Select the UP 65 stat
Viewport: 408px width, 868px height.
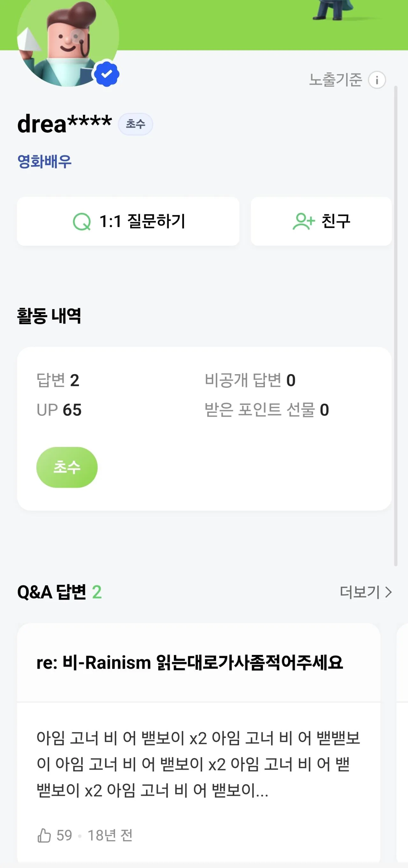click(59, 410)
